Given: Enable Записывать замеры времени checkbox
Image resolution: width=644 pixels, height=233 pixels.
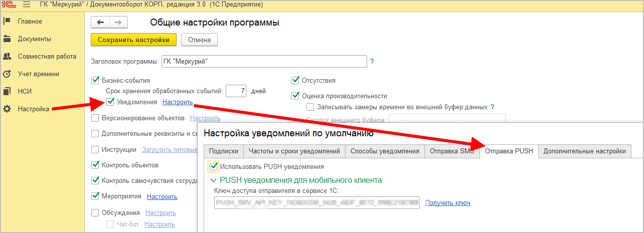Looking at the screenshot, I should tap(310, 107).
